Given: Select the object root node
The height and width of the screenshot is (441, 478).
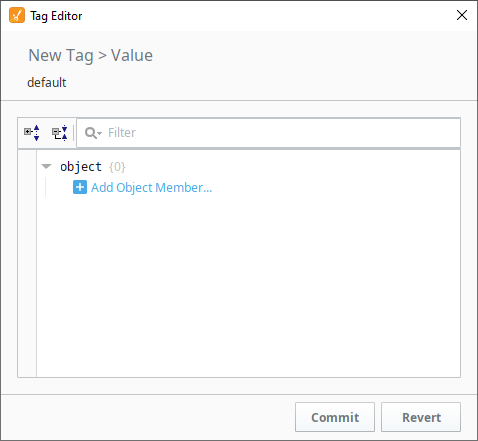Looking at the screenshot, I should pyautogui.click(x=81, y=166).
